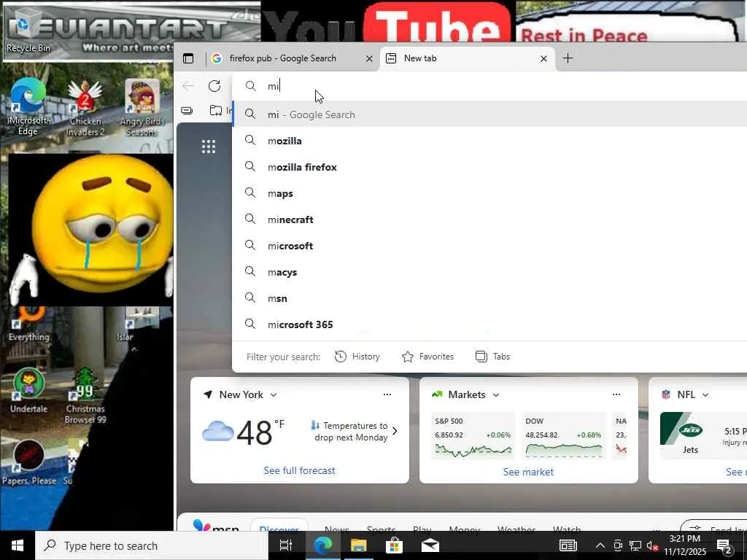Open the DOW market tile
Screen dimensions: 747x560
pyautogui.click(x=563, y=436)
